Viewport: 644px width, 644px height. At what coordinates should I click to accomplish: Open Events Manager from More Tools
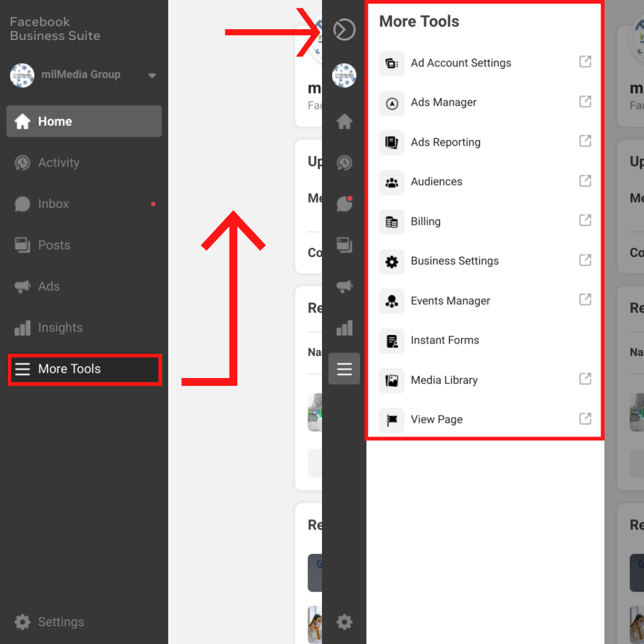pos(485,301)
